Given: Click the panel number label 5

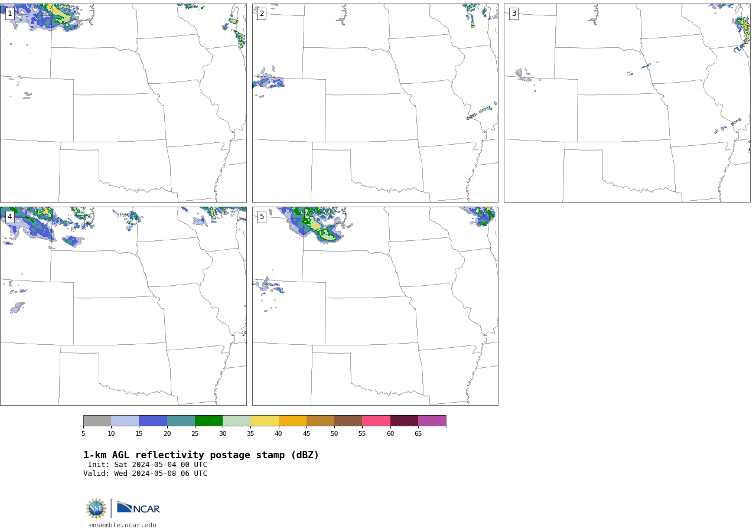Looking at the screenshot, I should [x=262, y=217].
